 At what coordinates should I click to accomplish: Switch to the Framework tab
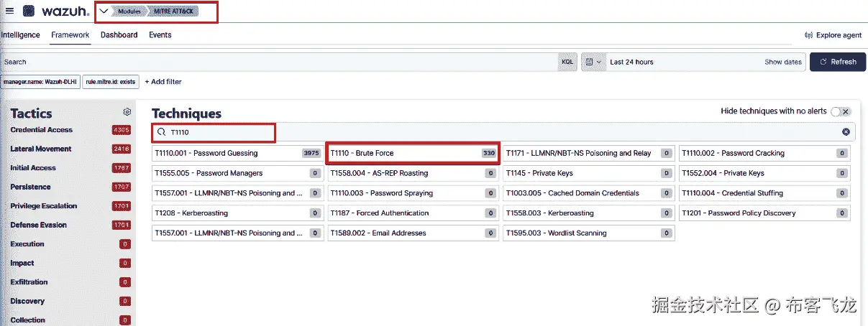70,35
